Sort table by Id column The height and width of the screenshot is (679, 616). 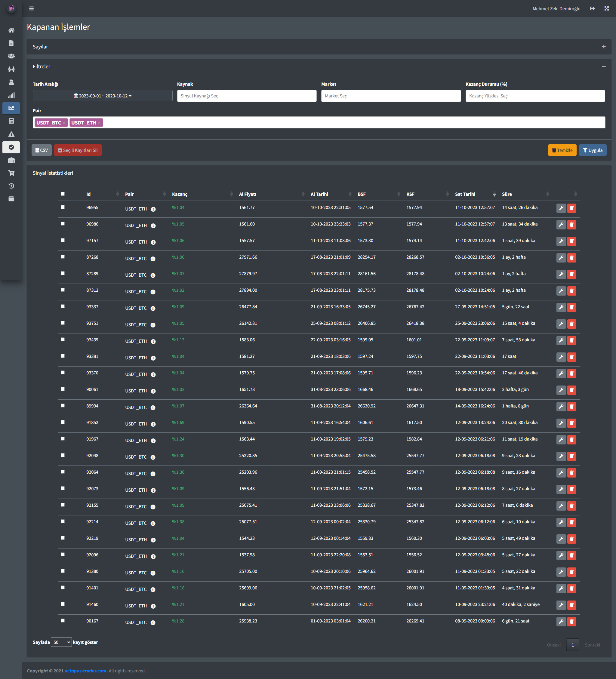(x=102, y=194)
